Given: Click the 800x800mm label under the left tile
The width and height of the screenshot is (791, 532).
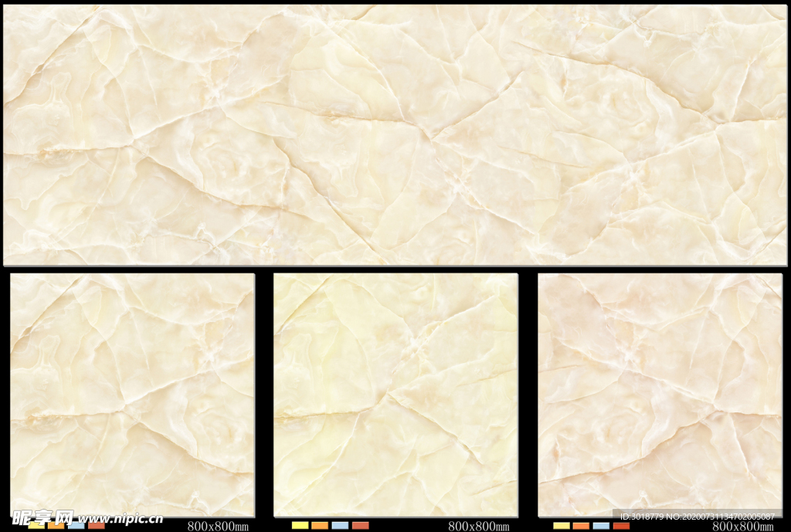Looking at the screenshot, I should 218,526.
